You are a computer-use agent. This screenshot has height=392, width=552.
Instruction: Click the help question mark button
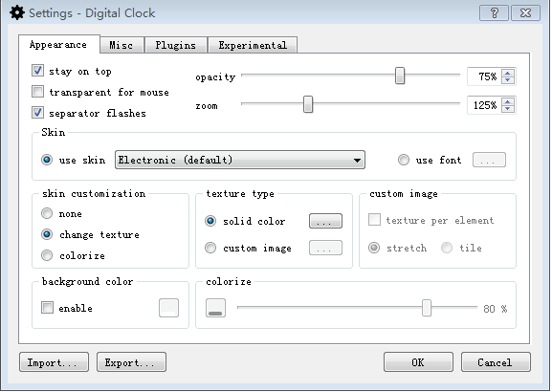pyautogui.click(x=494, y=13)
